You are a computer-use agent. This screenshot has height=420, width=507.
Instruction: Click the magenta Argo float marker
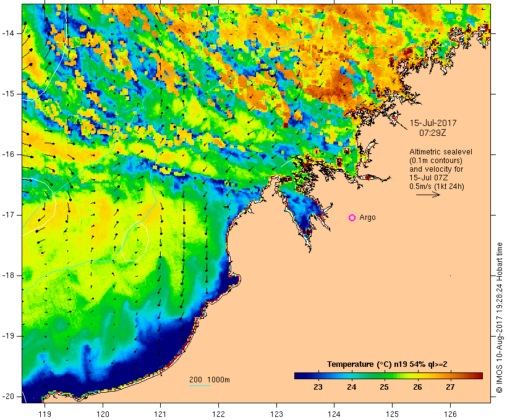[x=352, y=218]
